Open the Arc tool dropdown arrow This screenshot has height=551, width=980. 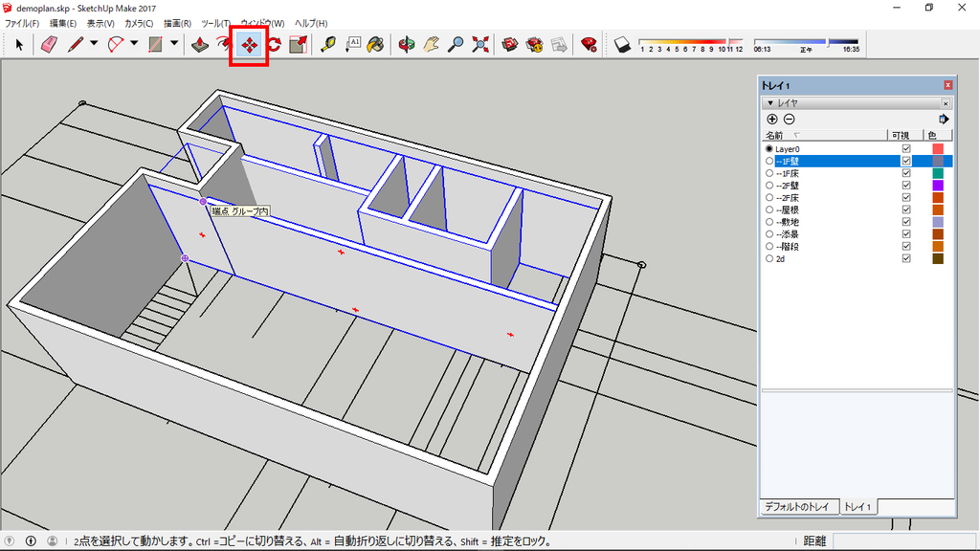[134, 44]
